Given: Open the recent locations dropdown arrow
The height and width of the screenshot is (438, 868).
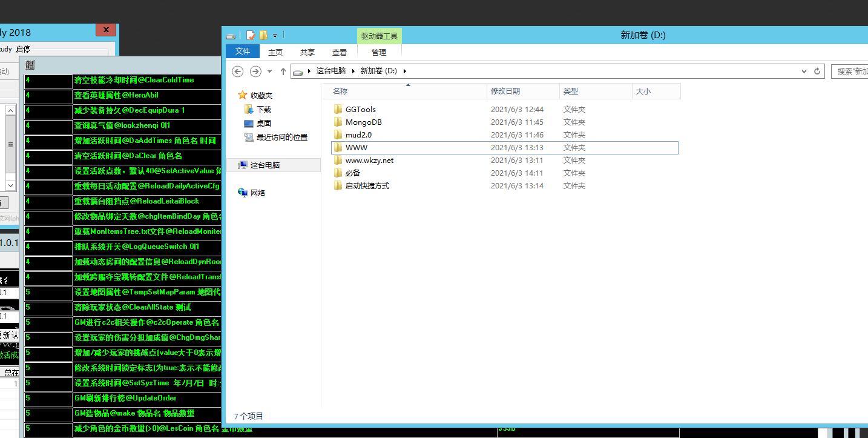Looking at the screenshot, I should [x=269, y=71].
